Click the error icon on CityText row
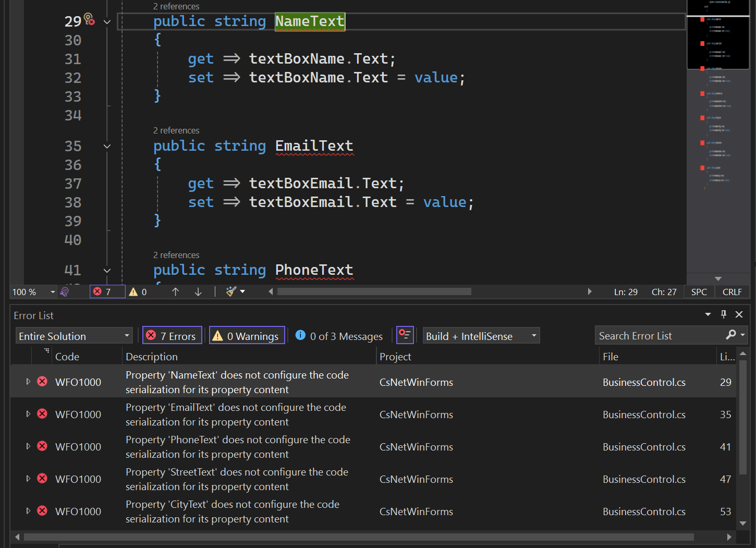Viewport: 756px width, 548px height. [x=43, y=510]
